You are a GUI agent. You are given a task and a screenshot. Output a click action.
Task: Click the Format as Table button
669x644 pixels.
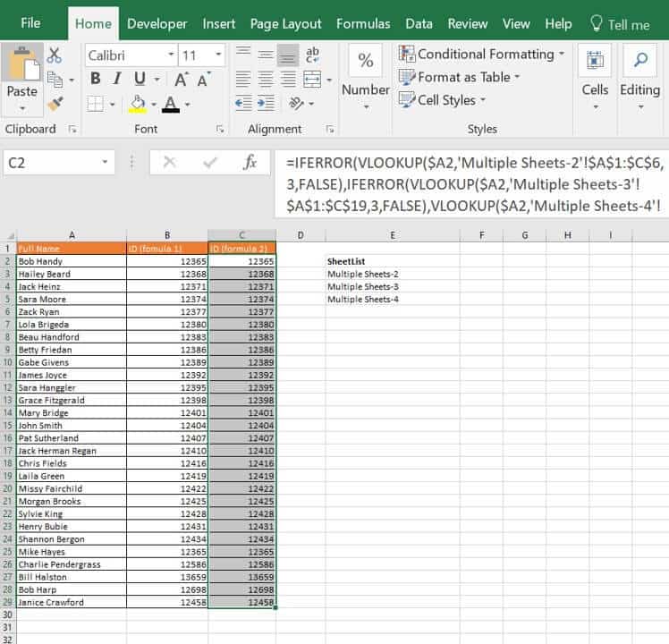459,77
